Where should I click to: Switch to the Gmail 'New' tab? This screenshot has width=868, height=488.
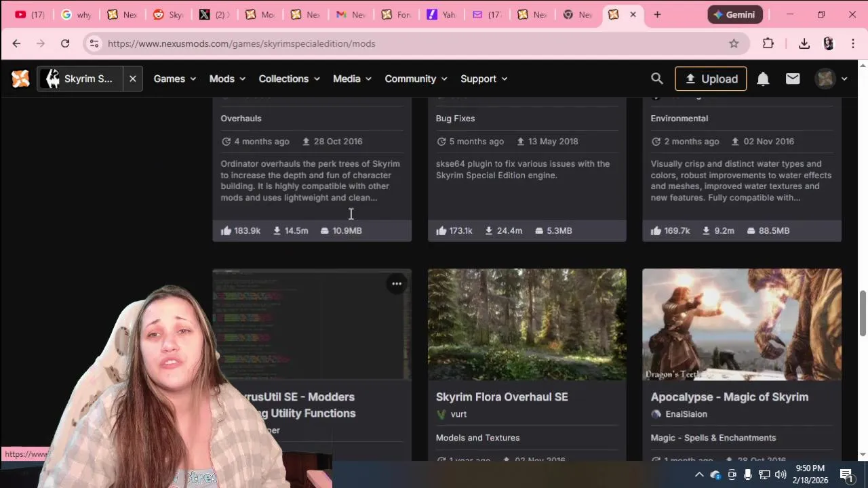tap(351, 14)
